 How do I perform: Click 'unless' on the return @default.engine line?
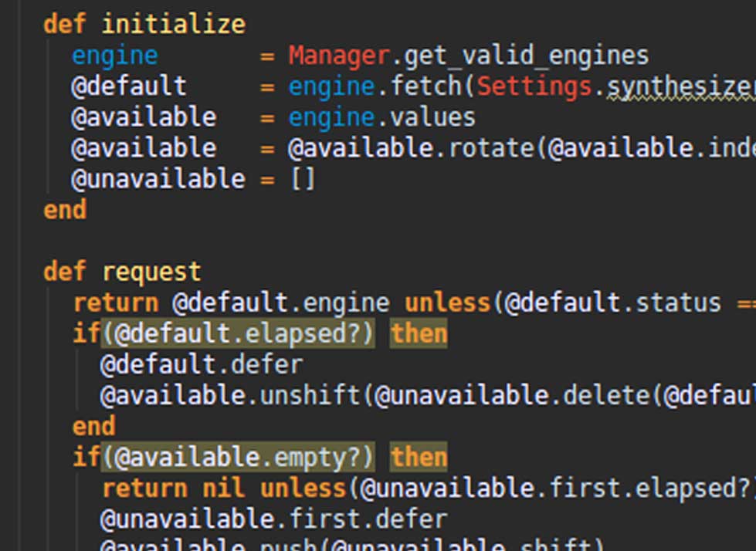(447, 303)
